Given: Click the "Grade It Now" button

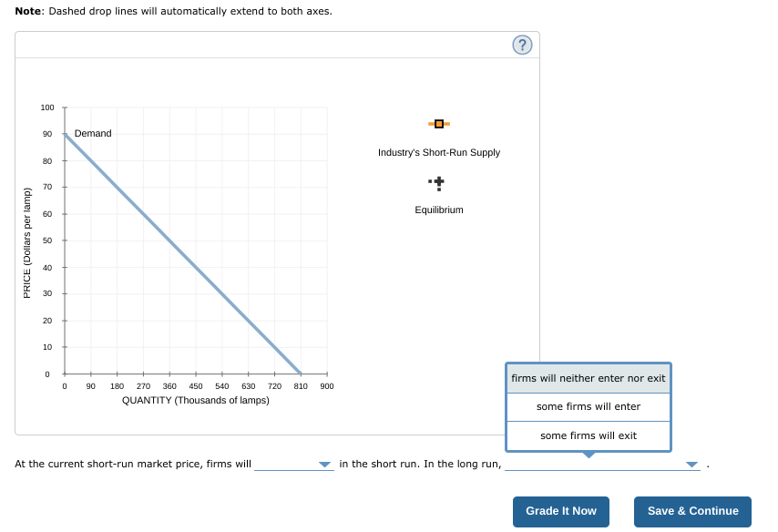Looking at the screenshot, I should pos(560,511).
